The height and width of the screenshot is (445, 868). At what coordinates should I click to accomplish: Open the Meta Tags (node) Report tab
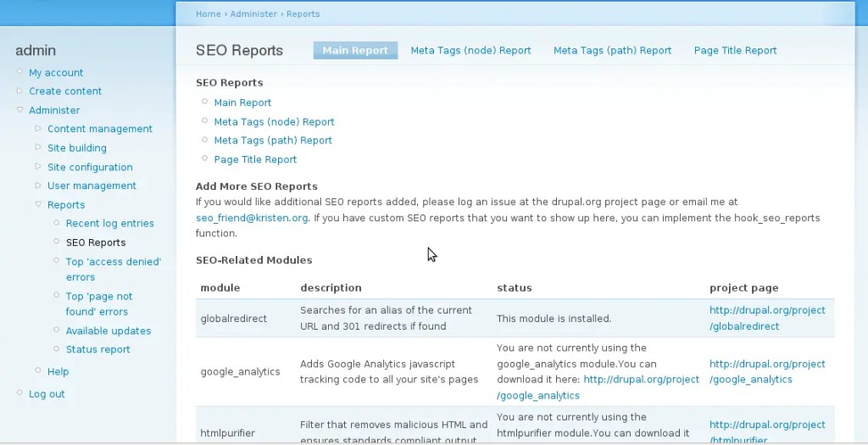point(470,50)
